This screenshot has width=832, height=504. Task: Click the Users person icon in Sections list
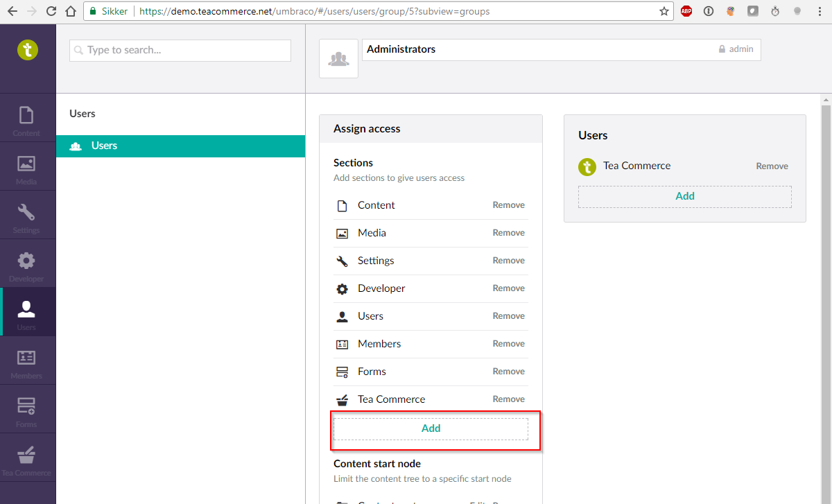pyautogui.click(x=342, y=317)
